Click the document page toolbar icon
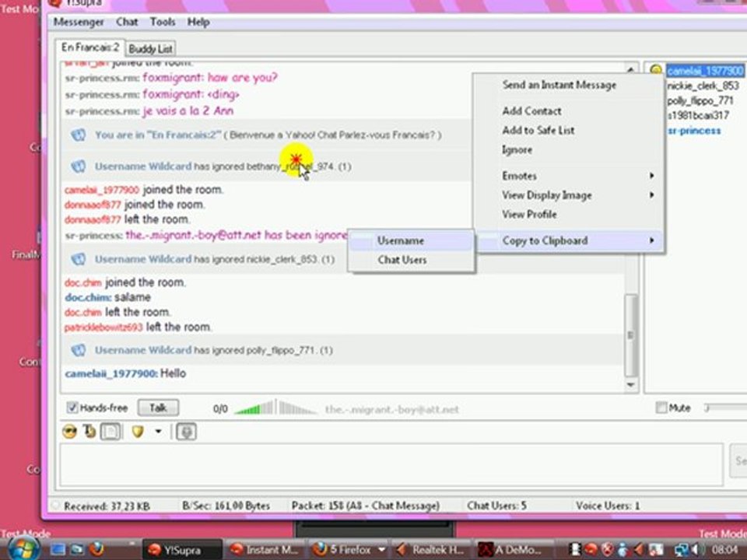This screenshot has height=560, width=747. (110, 432)
